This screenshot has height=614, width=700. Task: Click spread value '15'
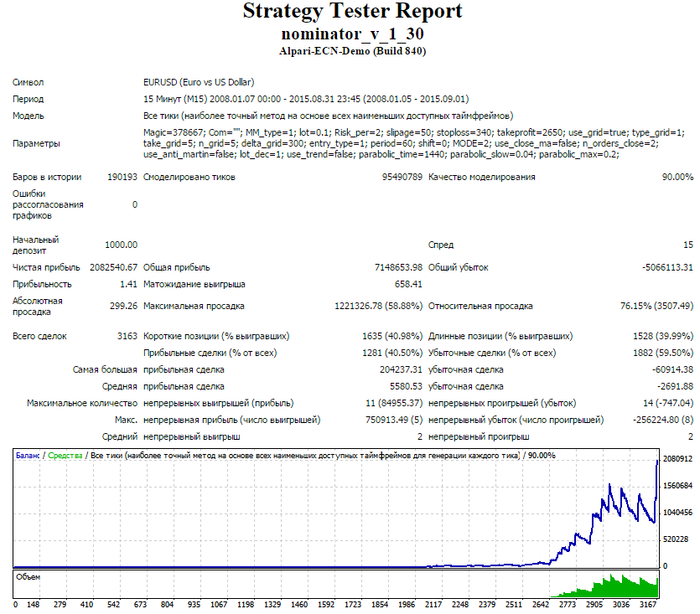click(x=688, y=245)
